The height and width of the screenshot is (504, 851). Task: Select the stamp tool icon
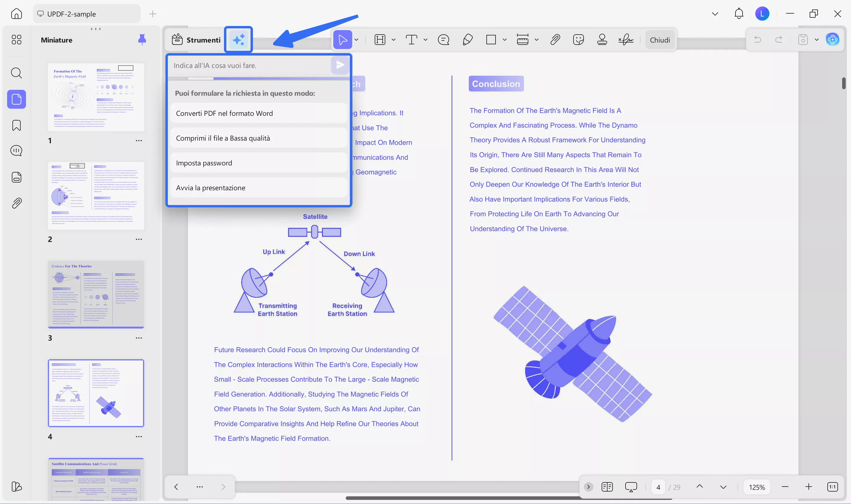(x=602, y=40)
